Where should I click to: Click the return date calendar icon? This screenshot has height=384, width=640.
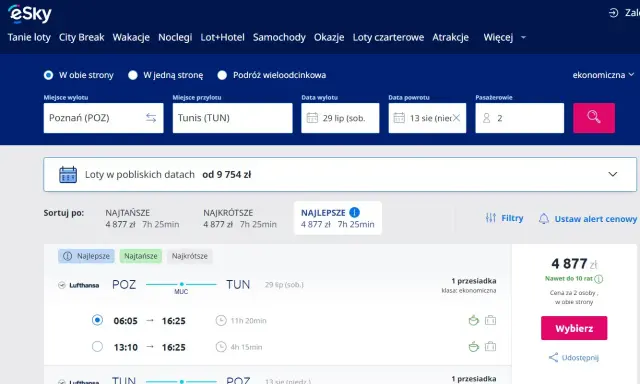click(x=399, y=118)
